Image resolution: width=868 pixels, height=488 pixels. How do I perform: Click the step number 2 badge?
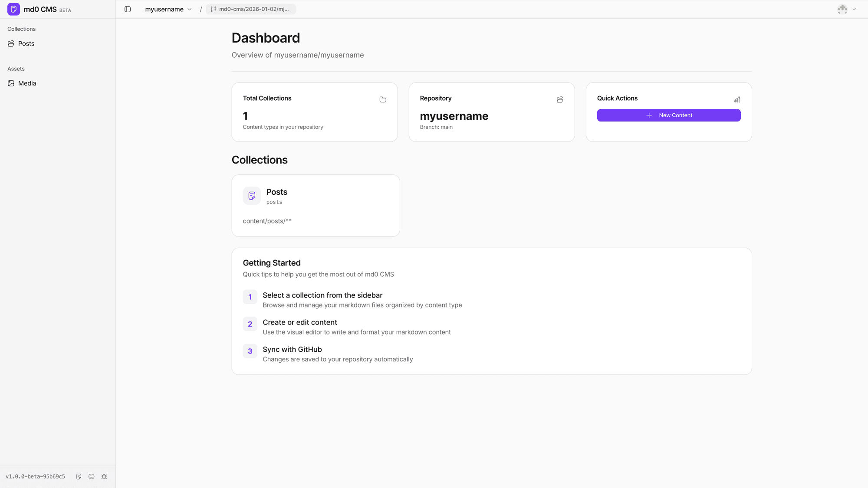pos(250,324)
